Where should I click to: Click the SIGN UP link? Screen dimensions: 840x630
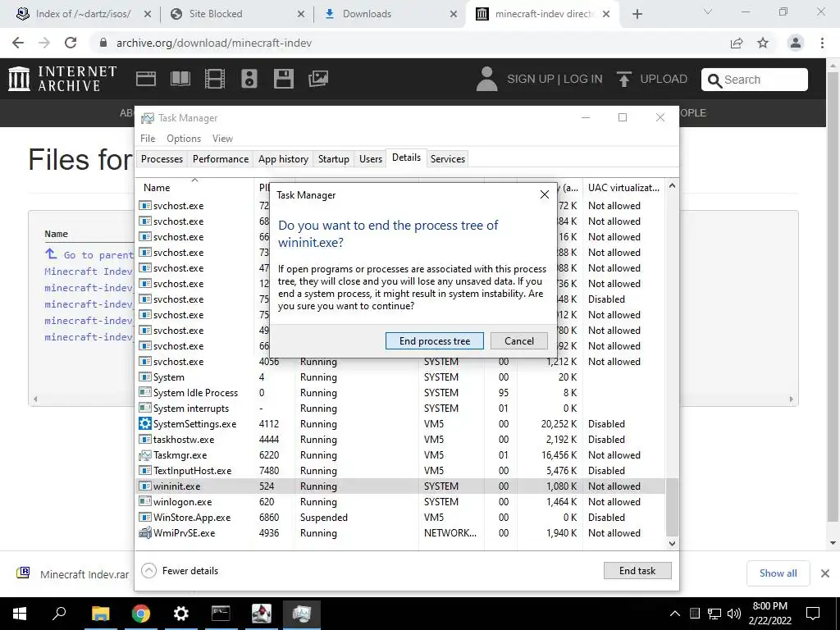(x=531, y=79)
